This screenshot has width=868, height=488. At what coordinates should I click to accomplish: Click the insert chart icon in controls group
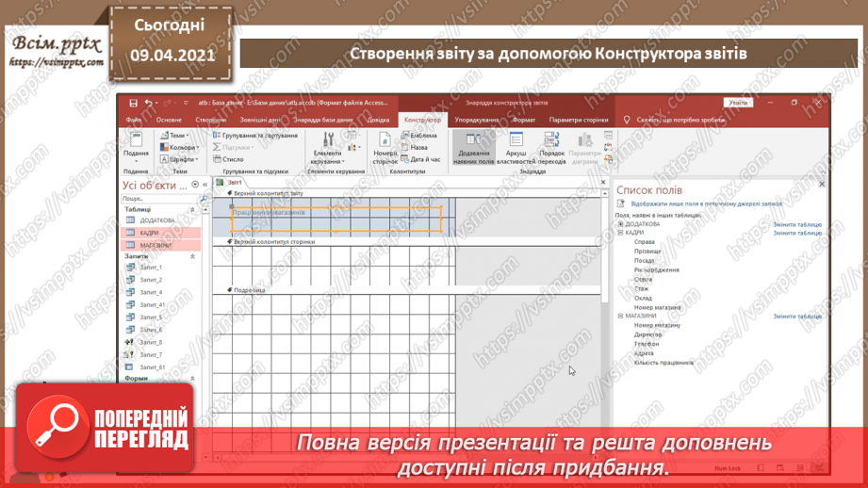point(352,147)
